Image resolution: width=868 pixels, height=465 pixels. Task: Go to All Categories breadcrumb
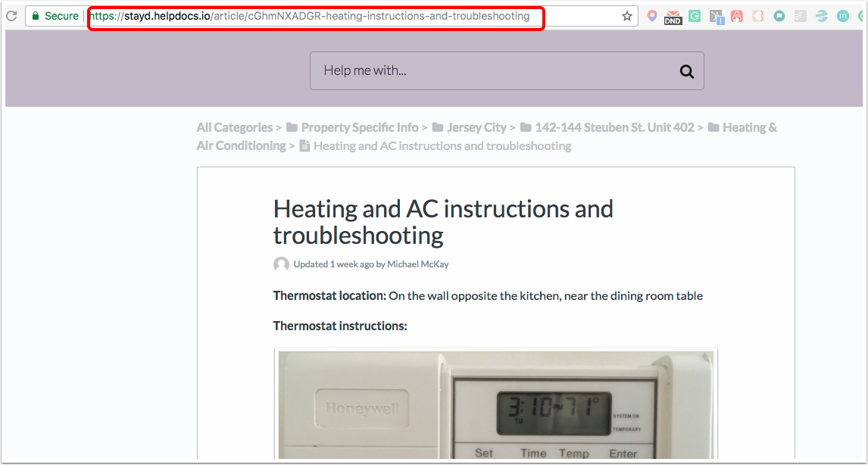point(235,127)
